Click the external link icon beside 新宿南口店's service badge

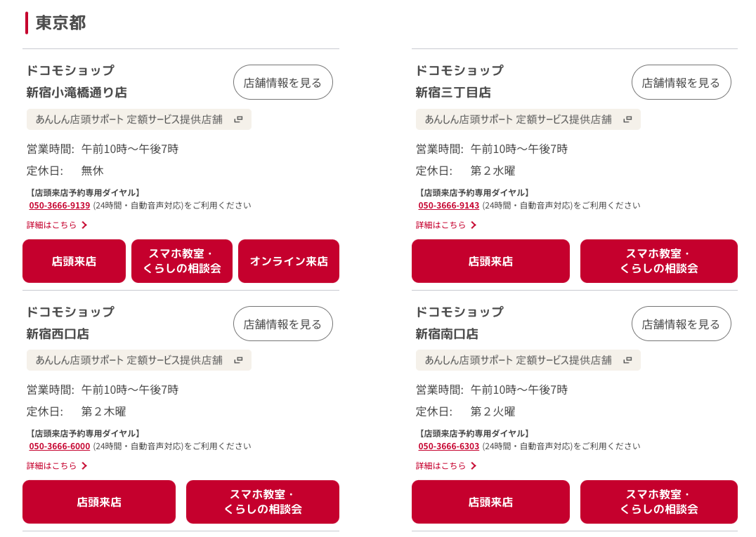(x=627, y=360)
